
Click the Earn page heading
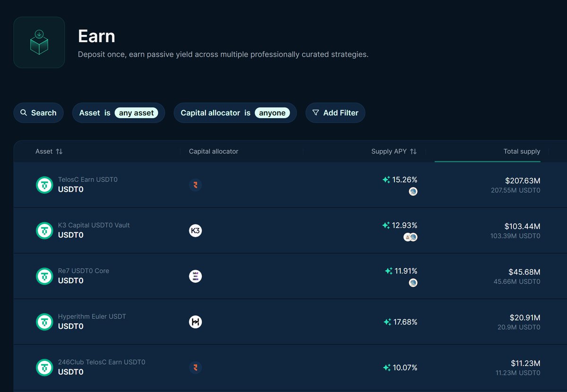tap(96, 36)
